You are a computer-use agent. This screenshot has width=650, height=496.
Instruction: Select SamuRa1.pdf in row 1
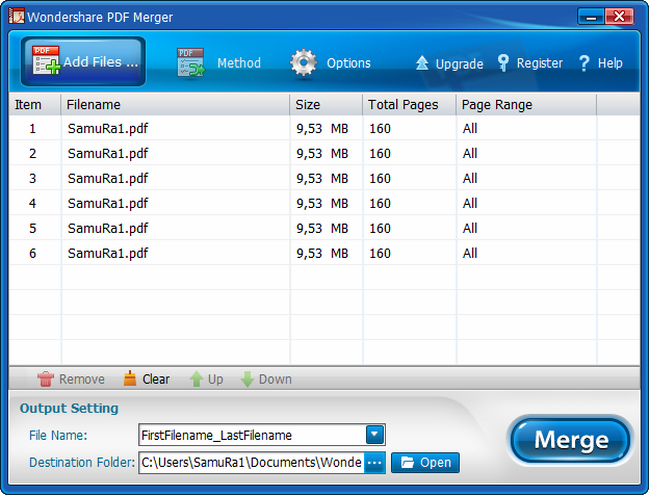click(x=108, y=128)
